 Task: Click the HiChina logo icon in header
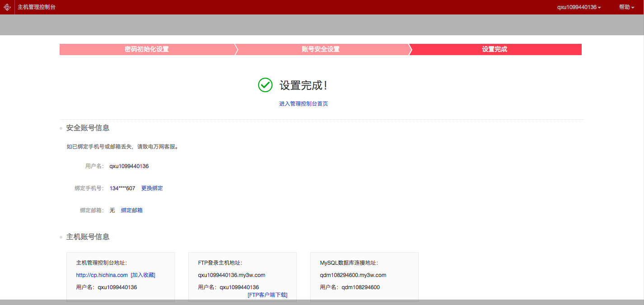tap(7, 7)
